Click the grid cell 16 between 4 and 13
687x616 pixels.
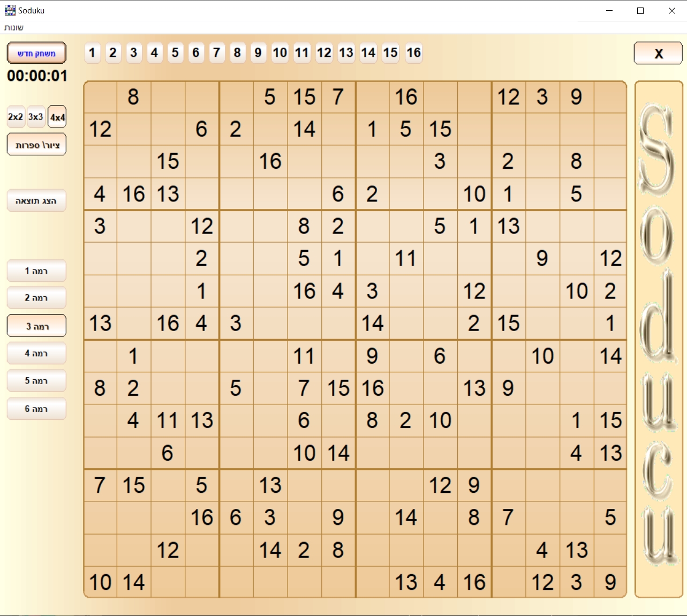point(134,194)
